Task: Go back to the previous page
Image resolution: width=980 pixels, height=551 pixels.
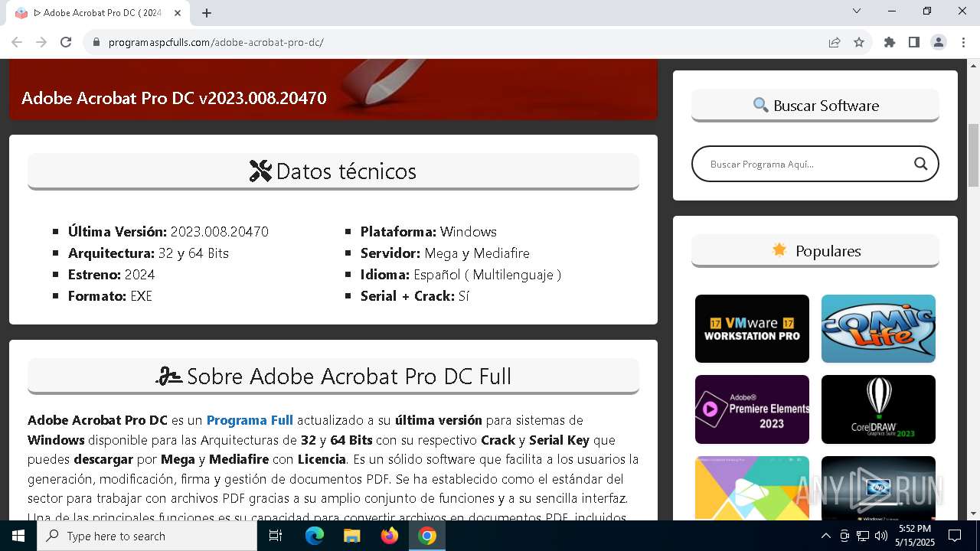Action: click(x=17, y=42)
